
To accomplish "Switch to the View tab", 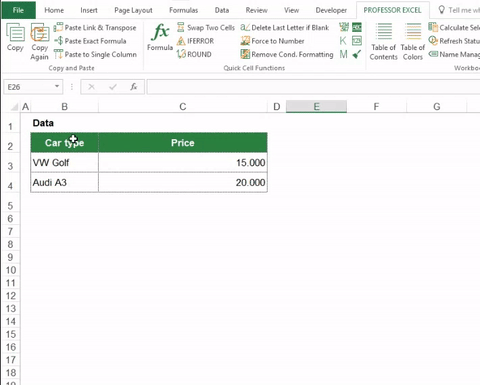I will [x=291, y=10].
